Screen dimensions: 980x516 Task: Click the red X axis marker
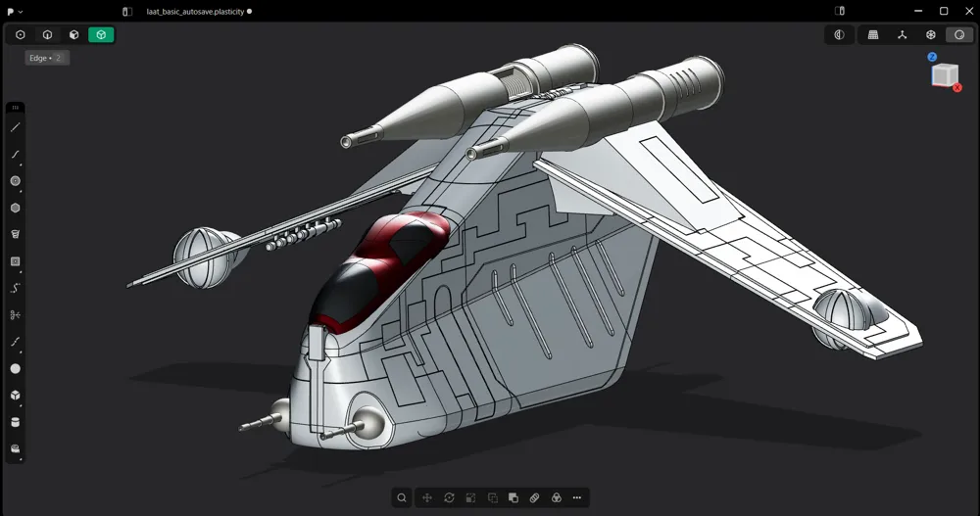pyautogui.click(x=956, y=88)
